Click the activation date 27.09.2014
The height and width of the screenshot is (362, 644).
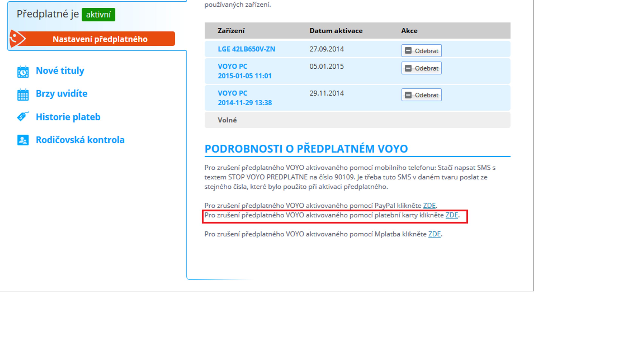point(326,49)
